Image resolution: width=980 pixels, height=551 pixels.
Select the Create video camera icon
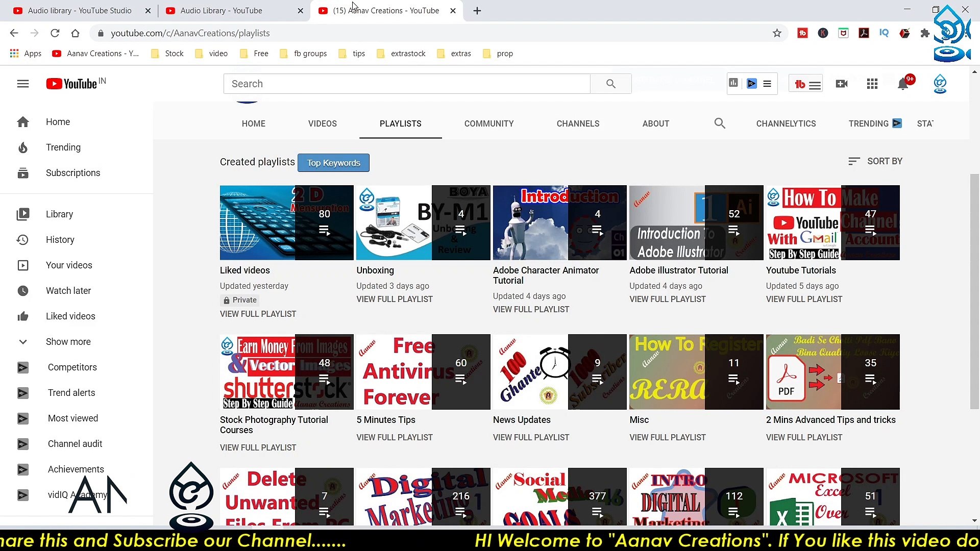[x=842, y=84]
